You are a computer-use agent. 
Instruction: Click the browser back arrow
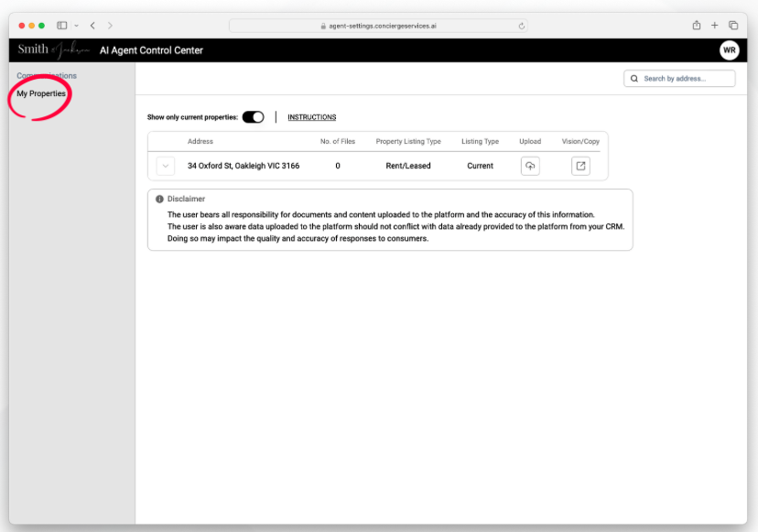pos(92,26)
